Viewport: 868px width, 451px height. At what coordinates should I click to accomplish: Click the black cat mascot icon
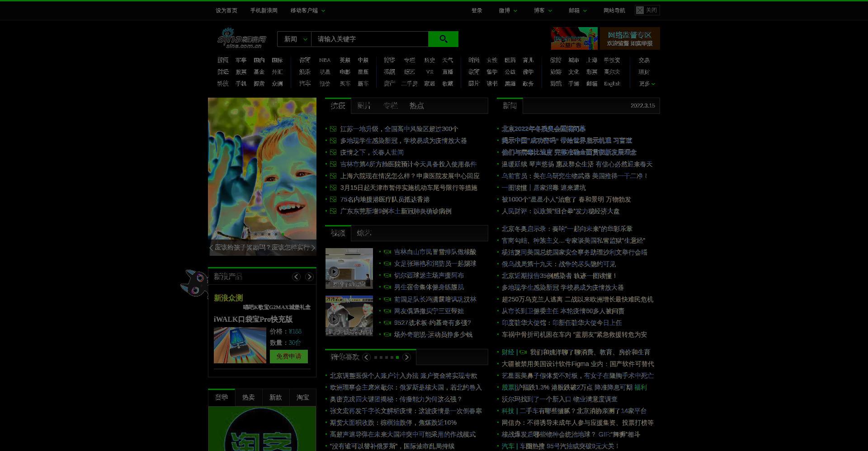(x=194, y=283)
